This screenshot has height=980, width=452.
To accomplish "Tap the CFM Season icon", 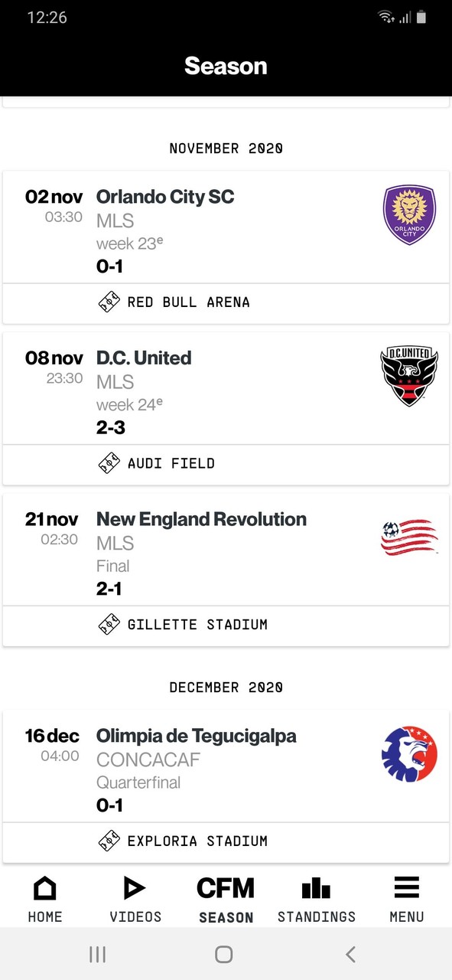I will click(x=226, y=896).
